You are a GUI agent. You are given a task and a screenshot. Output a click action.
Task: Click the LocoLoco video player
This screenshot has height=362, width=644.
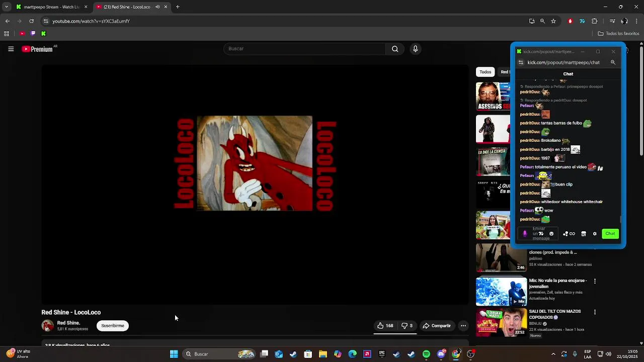[x=255, y=185]
